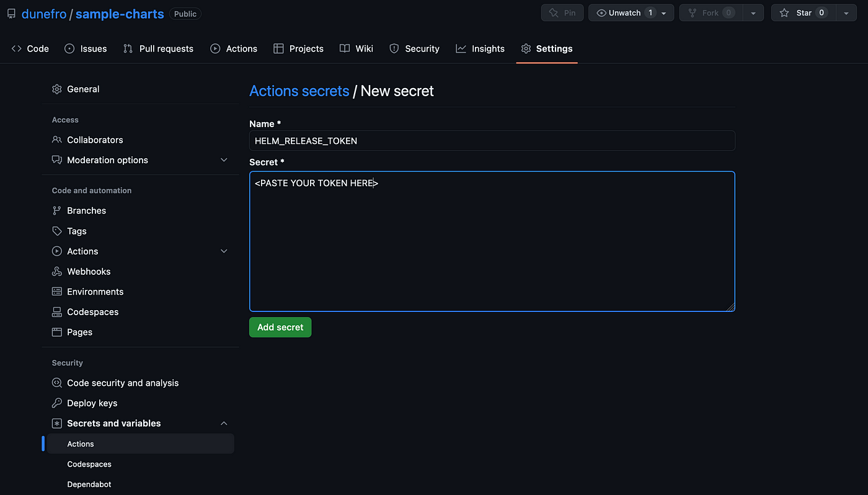
Task: Click the server icon beside Environments
Action: tap(57, 292)
